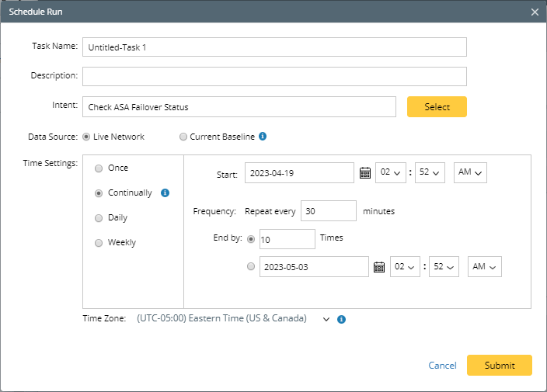
Task: Open the End by date calendar picker
Action: click(379, 267)
